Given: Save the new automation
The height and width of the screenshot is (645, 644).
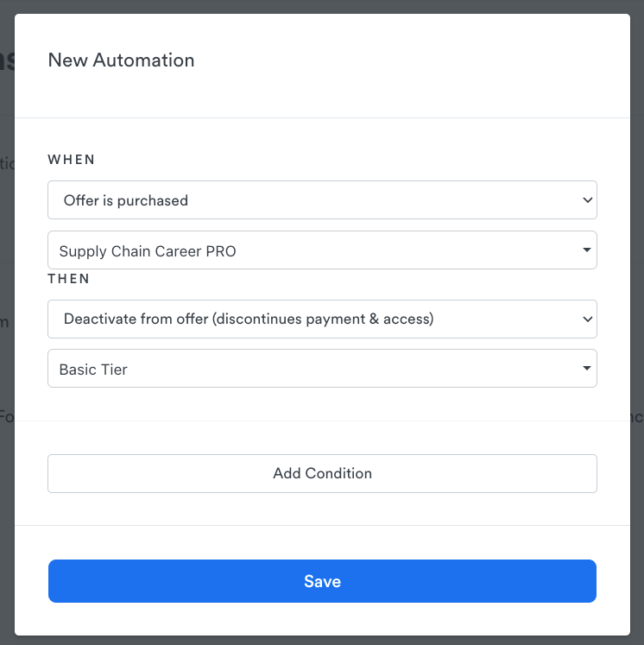Looking at the screenshot, I should [321, 581].
